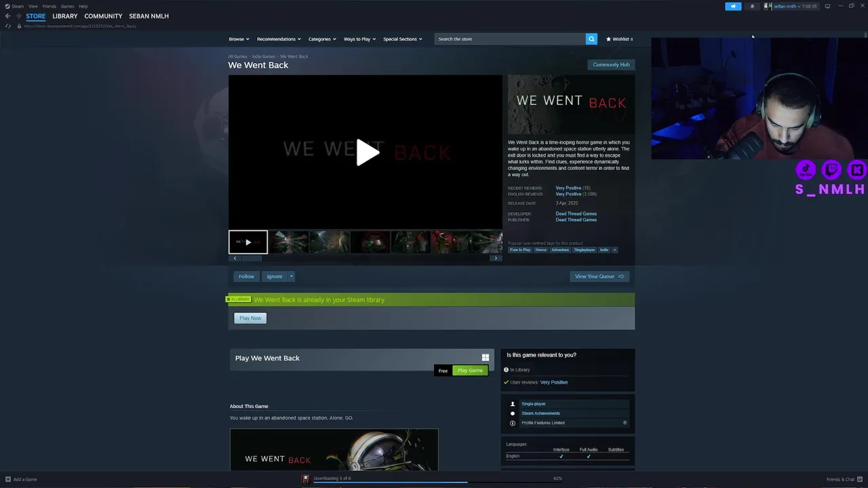This screenshot has height=488, width=868.
Task: Click the Community Hub button
Action: [611, 65]
